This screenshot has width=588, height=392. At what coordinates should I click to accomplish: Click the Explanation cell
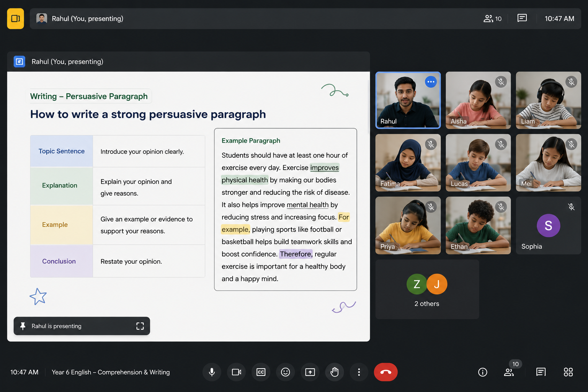(x=62, y=186)
